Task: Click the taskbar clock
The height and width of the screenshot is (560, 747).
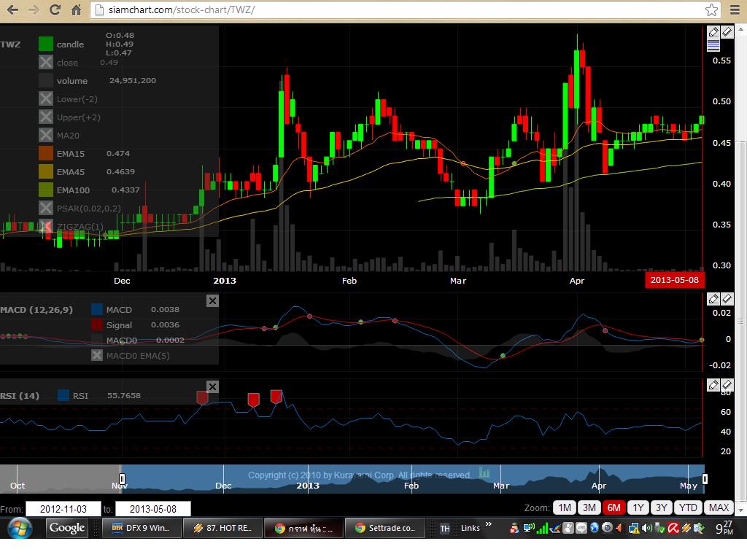Action: (x=725, y=528)
